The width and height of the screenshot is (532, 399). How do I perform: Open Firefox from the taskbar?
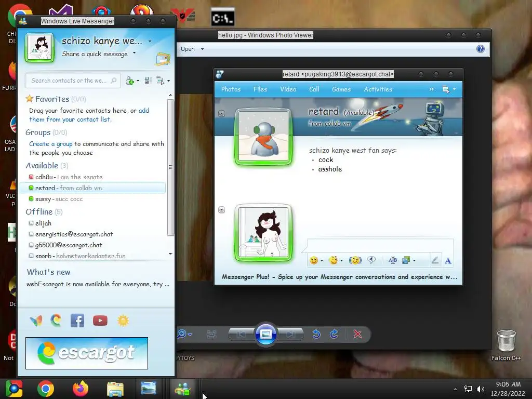click(x=81, y=389)
